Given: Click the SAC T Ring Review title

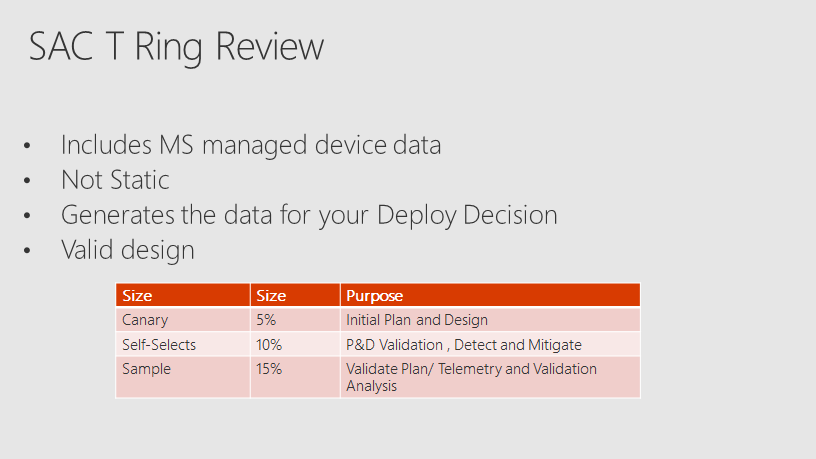Looking at the screenshot, I should tap(176, 47).
